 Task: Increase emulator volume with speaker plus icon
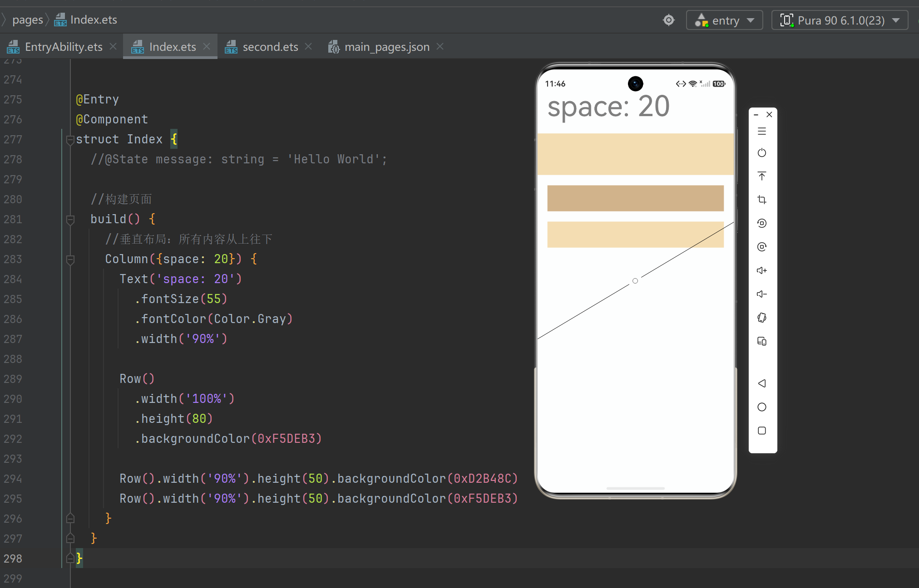coord(762,270)
